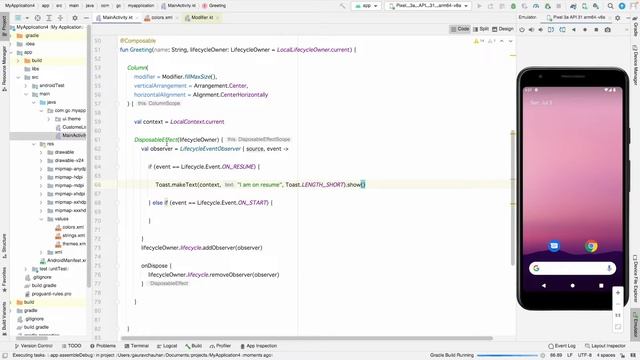Click emulator toolbar Back triangle
640x360 pixels.
(574, 29)
